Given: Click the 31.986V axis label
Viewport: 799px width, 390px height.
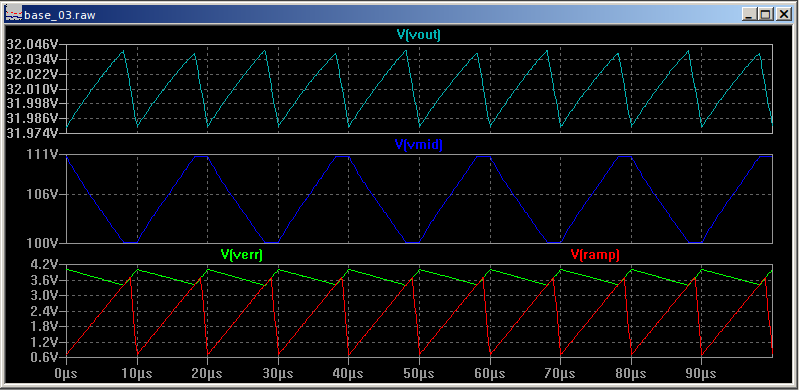Looking at the screenshot, I should [34, 118].
